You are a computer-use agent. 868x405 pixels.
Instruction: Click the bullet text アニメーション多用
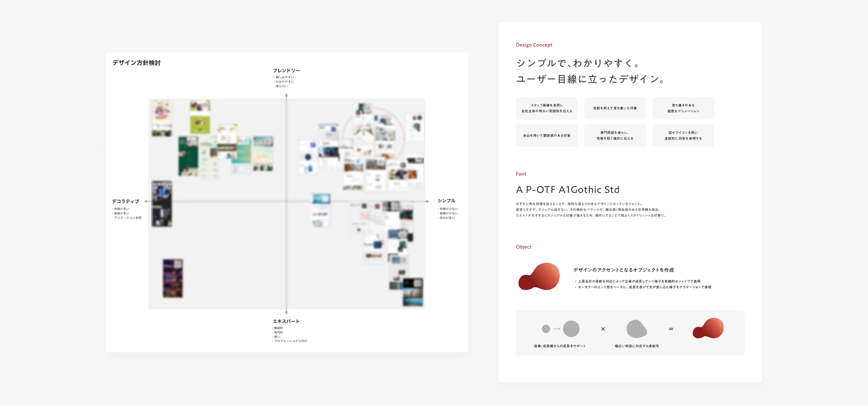[x=128, y=218]
